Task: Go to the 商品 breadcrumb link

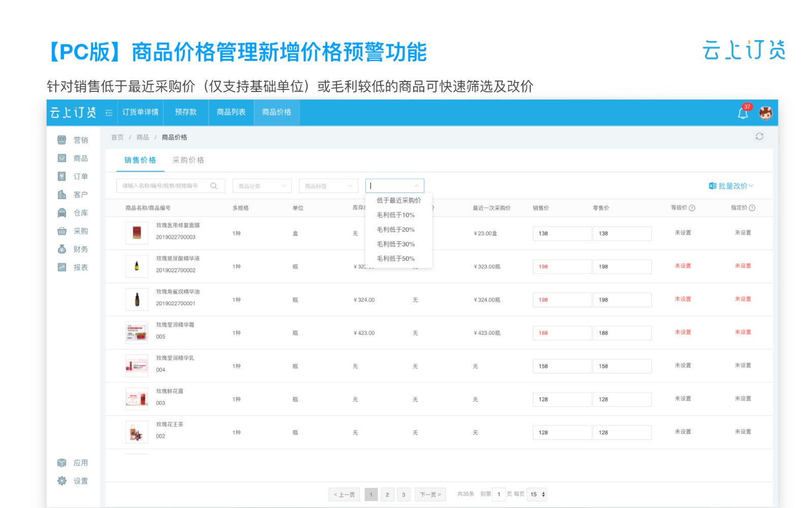Action: click(x=143, y=137)
